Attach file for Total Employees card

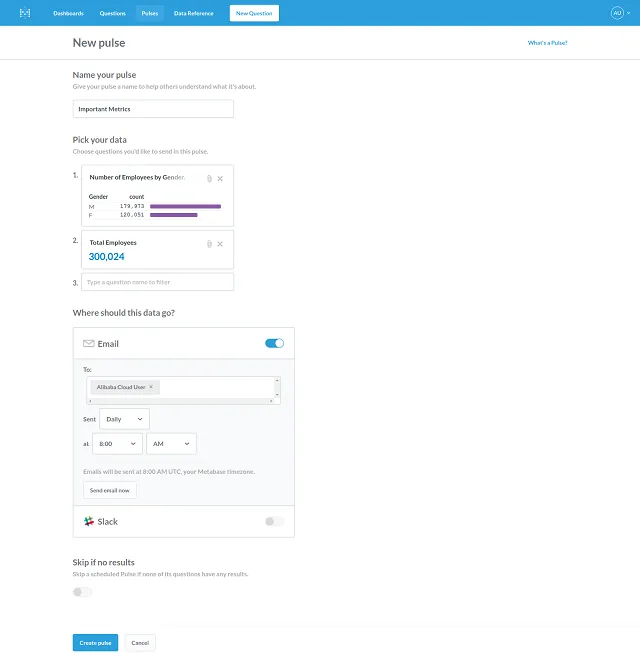point(209,244)
